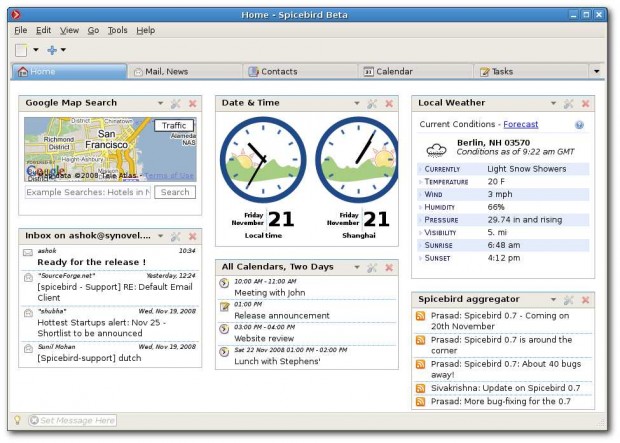Screen dimensions: 620x443
Task: Open the Help menu
Action: 146,30
